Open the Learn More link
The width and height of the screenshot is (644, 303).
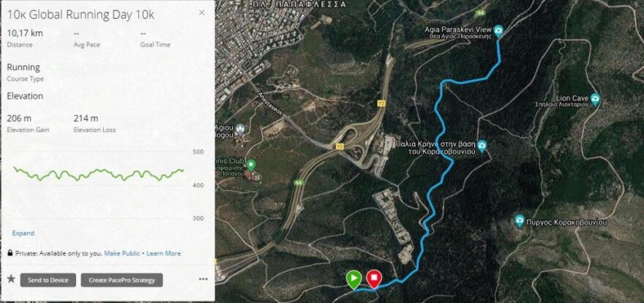(163, 253)
